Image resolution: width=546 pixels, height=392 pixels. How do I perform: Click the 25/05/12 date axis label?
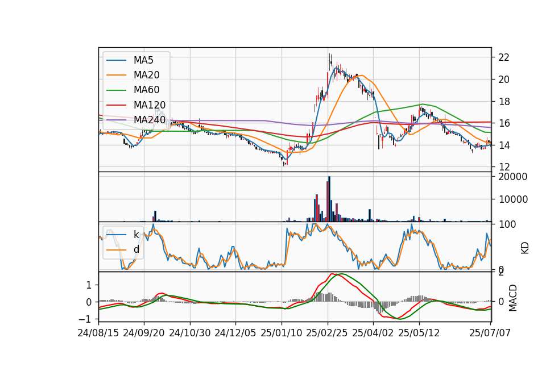pyautogui.click(x=419, y=333)
